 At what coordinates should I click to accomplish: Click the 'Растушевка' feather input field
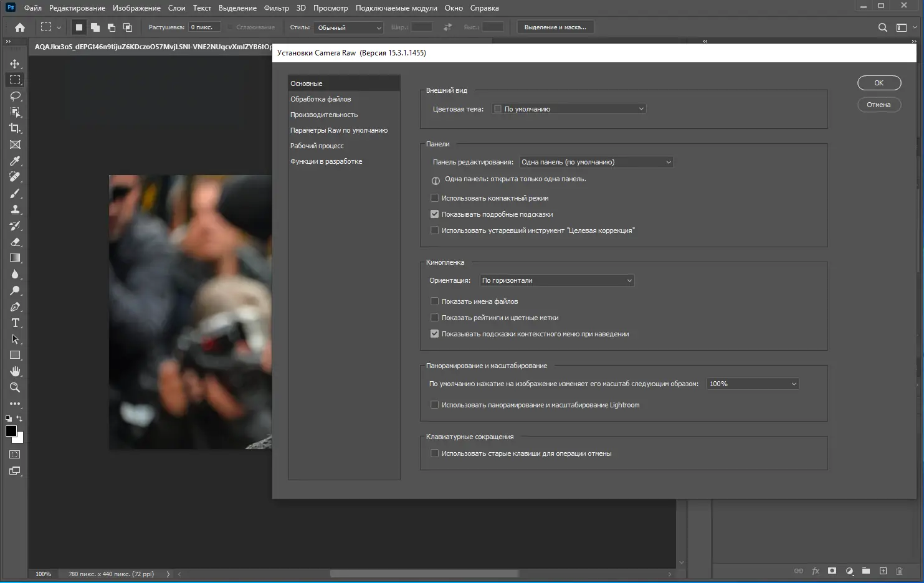[204, 27]
